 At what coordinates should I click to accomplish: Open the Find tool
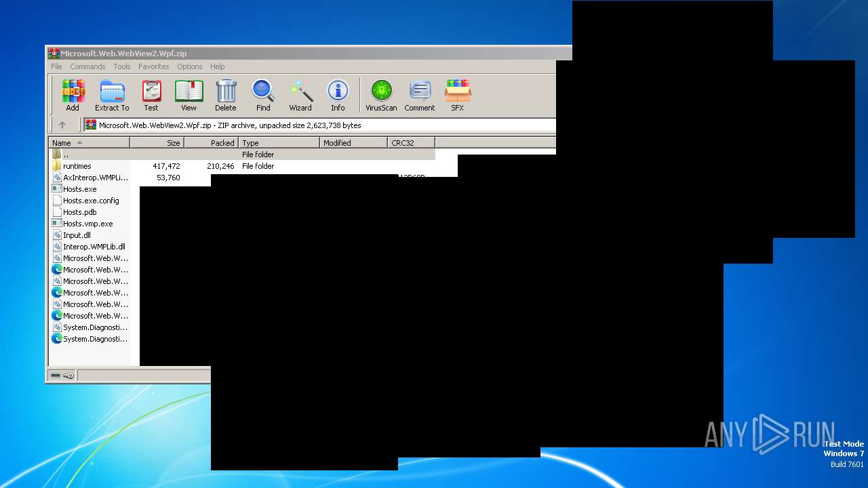coord(263,96)
